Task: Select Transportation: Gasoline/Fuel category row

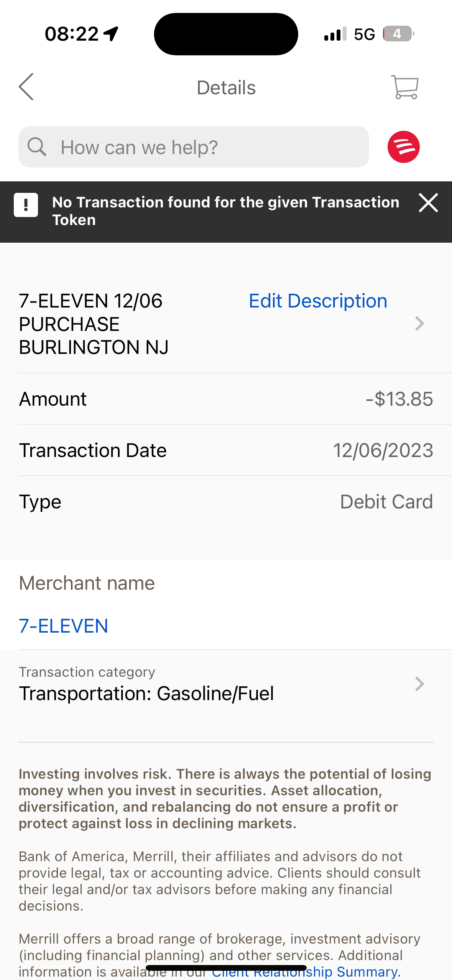Action: point(146,693)
